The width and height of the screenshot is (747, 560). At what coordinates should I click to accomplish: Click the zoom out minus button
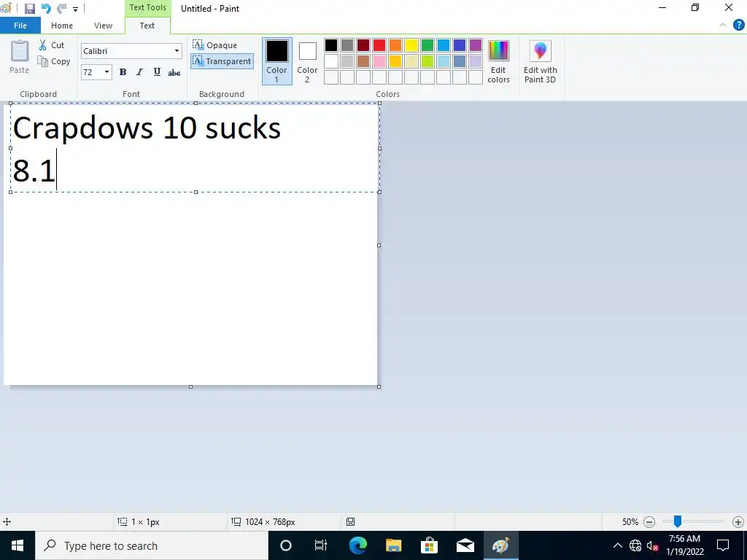[x=649, y=522]
